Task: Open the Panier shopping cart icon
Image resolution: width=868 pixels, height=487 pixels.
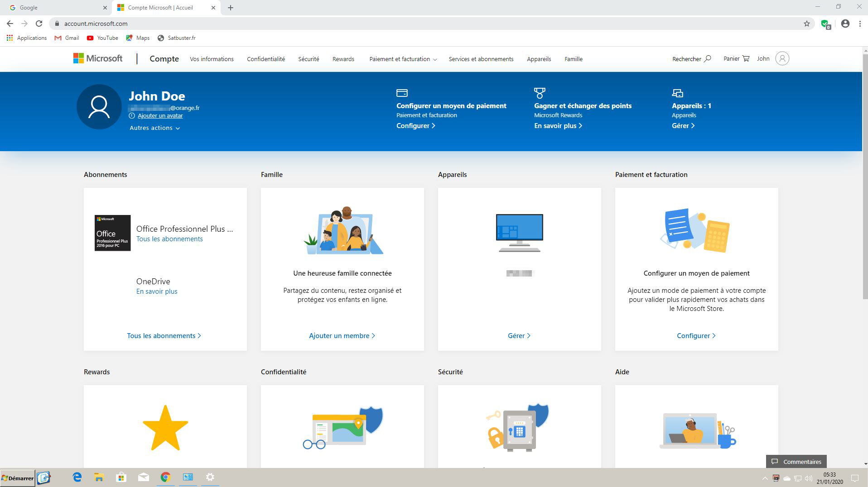Action: pyautogui.click(x=746, y=58)
